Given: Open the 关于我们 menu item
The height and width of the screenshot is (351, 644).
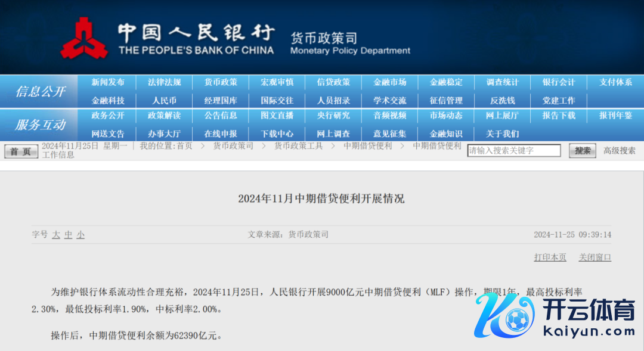Looking at the screenshot, I should click(x=502, y=133).
